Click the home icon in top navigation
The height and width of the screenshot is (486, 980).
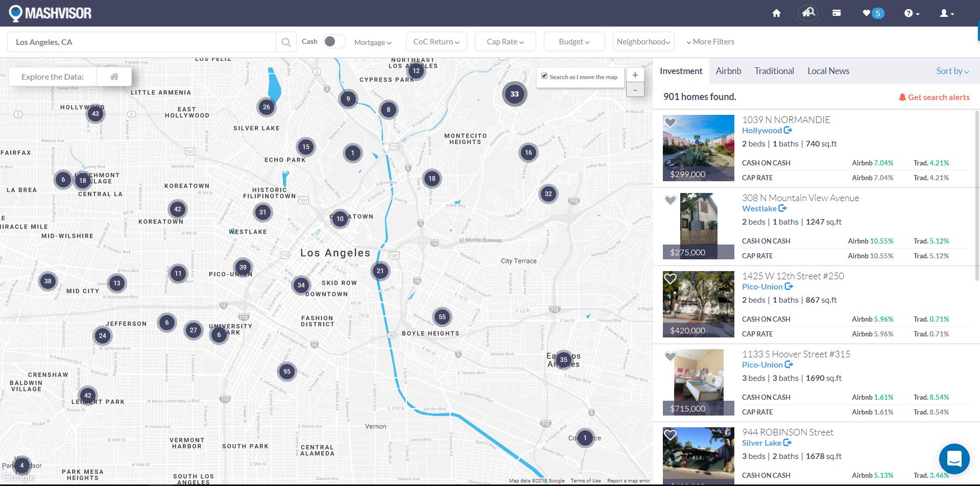[x=776, y=13]
